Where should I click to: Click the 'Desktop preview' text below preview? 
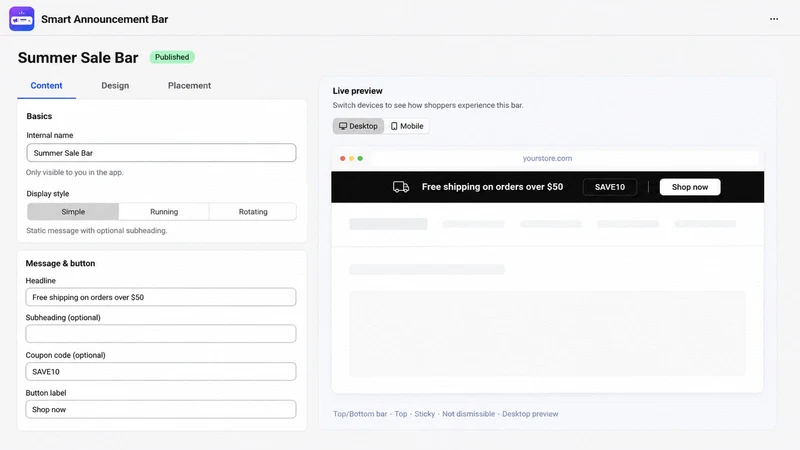click(530, 414)
